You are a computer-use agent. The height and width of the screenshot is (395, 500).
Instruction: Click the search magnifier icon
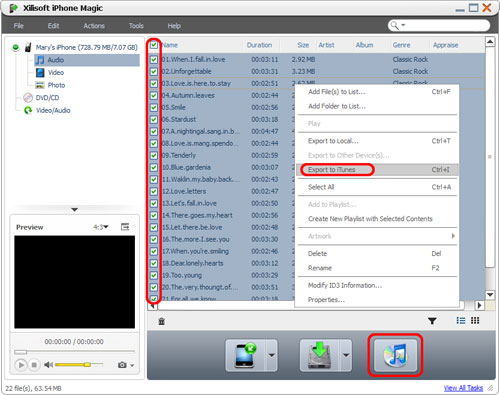pyautogui.click(x=394, y=25)
